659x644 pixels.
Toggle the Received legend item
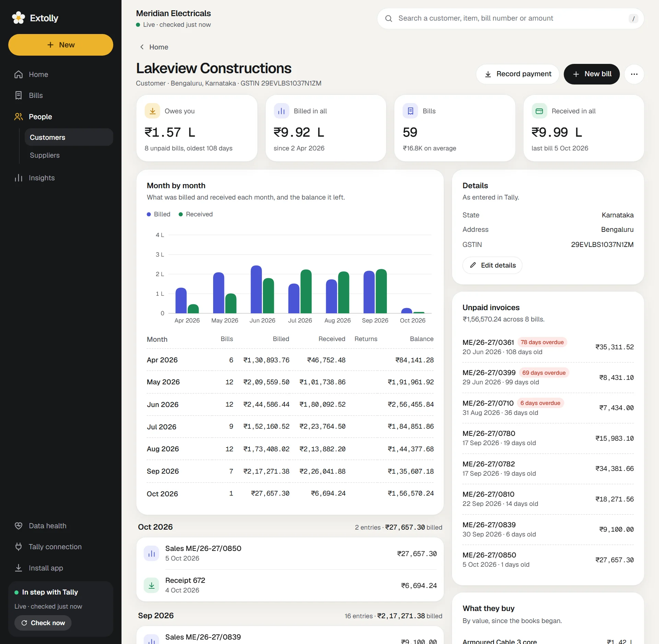[196, 214]
